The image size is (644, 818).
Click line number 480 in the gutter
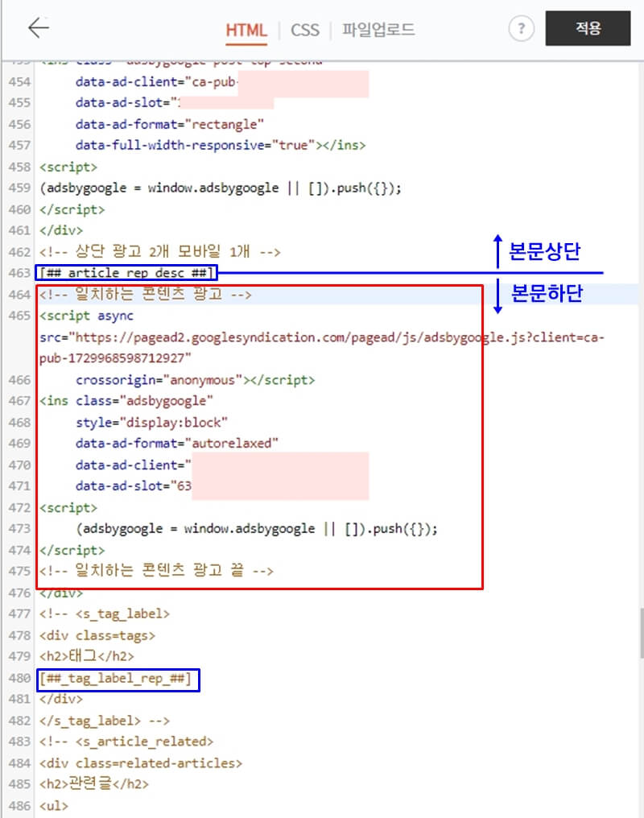[x=19, y=679]
